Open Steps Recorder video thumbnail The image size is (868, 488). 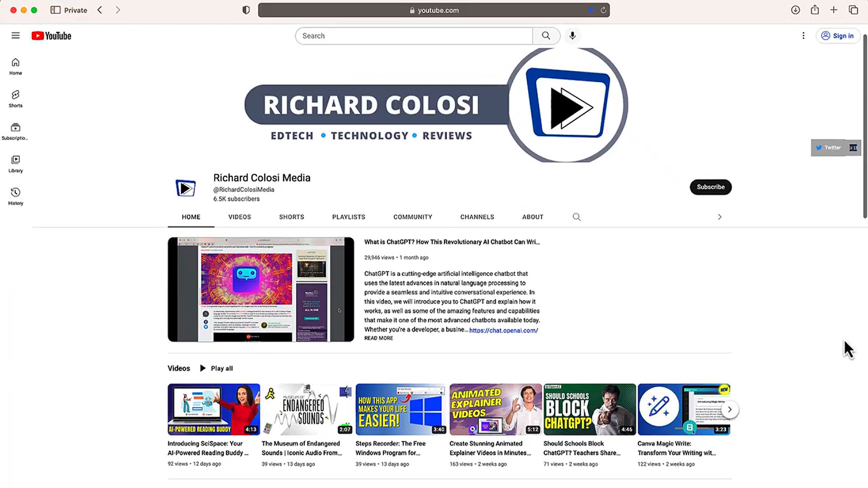coord(401,409)
